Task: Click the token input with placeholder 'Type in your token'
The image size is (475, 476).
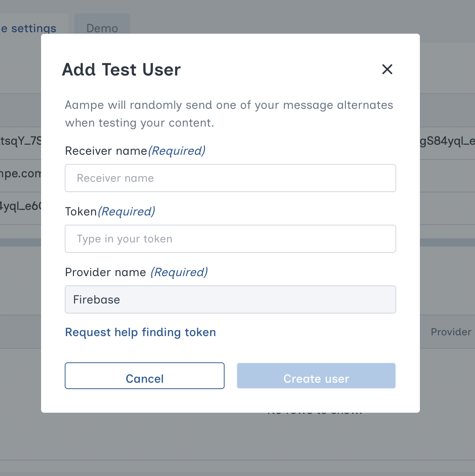Action: (x=230, y=239)
